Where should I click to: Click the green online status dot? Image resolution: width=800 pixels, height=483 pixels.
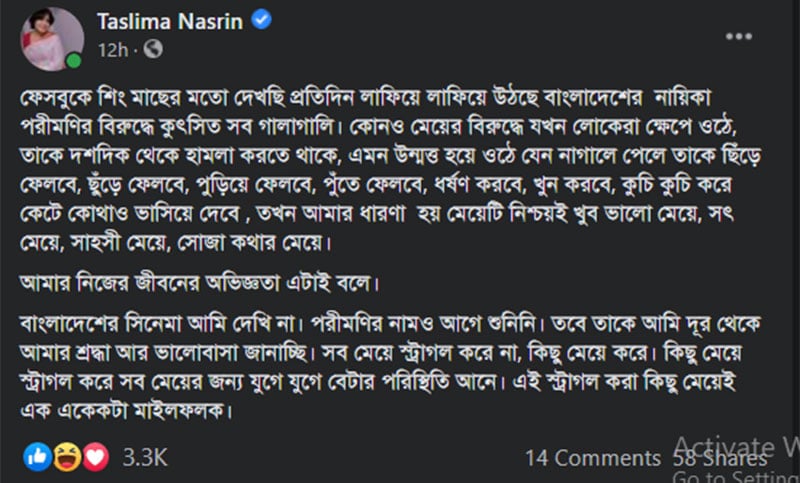point(73,60)
